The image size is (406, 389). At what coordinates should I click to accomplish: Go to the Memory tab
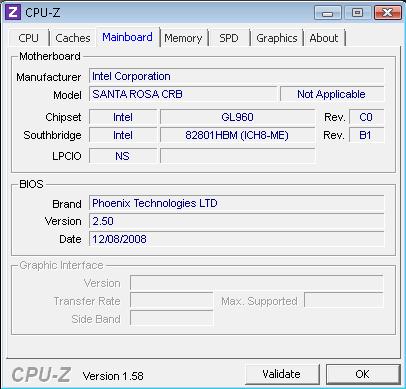(x=183, y=38)
